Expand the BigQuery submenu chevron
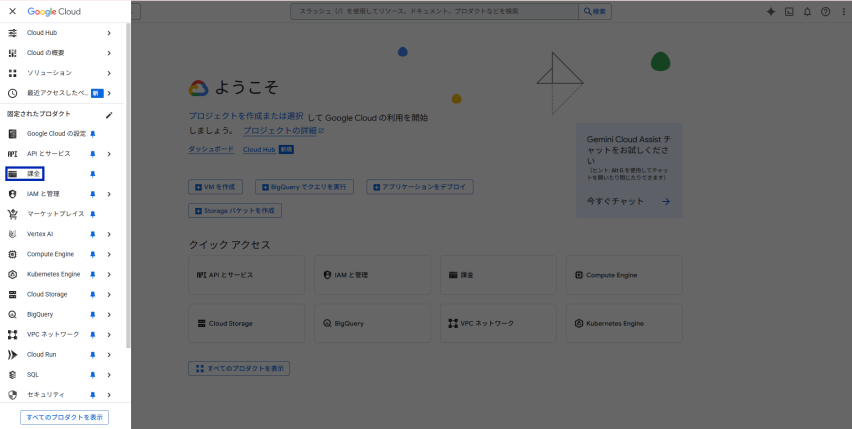The width and height of the screenshot is (852, 429). point(109,314)
